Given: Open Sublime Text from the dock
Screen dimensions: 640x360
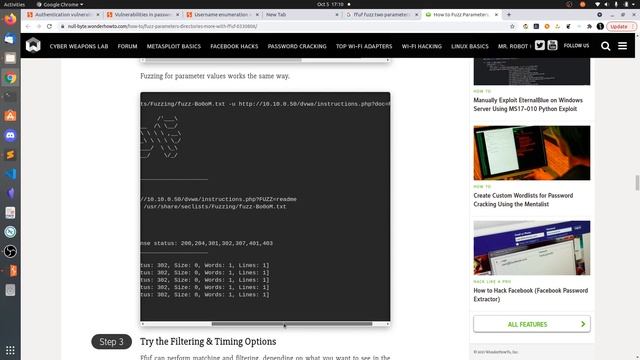Looking at the screenshot, I should click(10, 155).
